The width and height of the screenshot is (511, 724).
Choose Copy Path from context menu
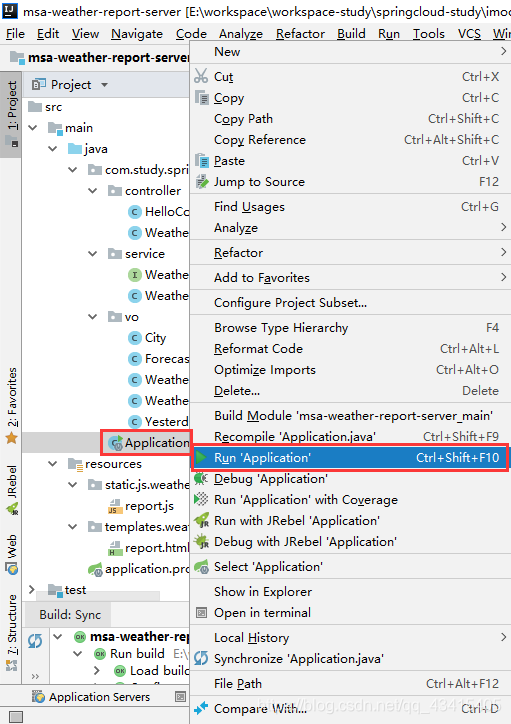point(350,119)
